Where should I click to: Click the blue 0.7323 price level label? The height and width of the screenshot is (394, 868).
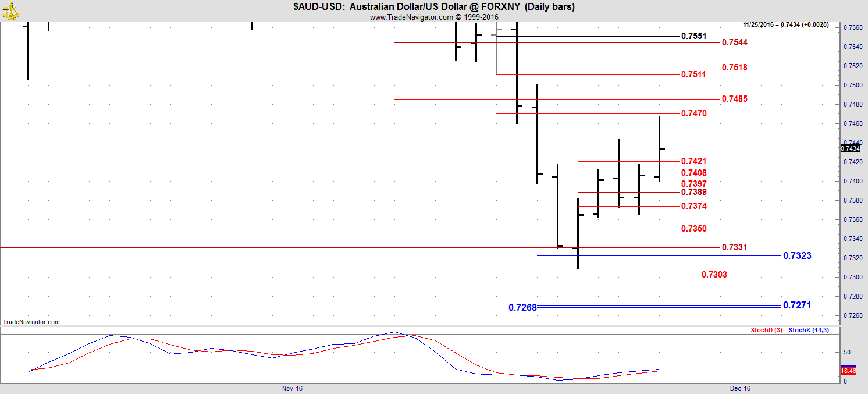pos(797,256)
